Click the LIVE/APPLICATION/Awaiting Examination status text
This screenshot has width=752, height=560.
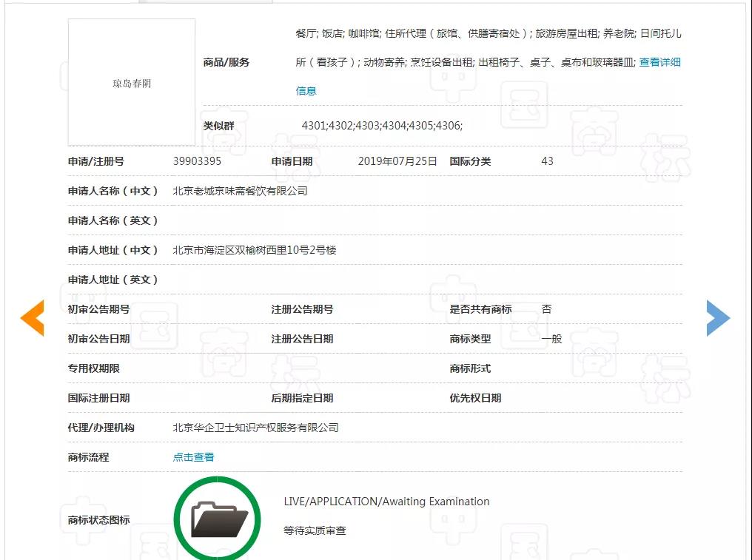(386, 502)
